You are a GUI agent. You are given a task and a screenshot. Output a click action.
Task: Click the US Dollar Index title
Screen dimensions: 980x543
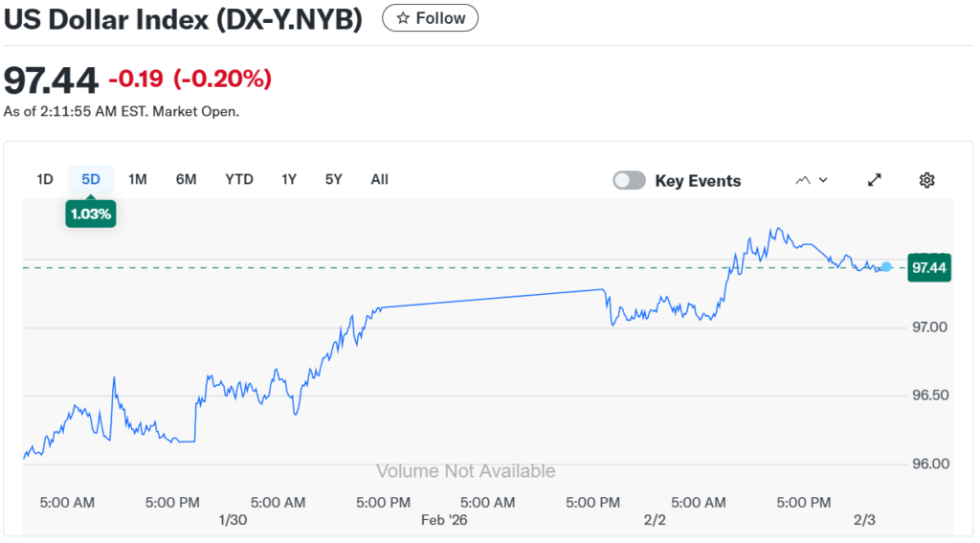tap(183, 19)
